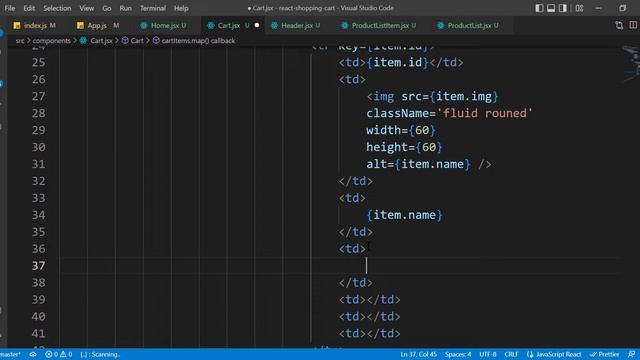Click the React icon on Home.jsx tab
This screenshot has width=640, height=360.
(x=144, y=25)
